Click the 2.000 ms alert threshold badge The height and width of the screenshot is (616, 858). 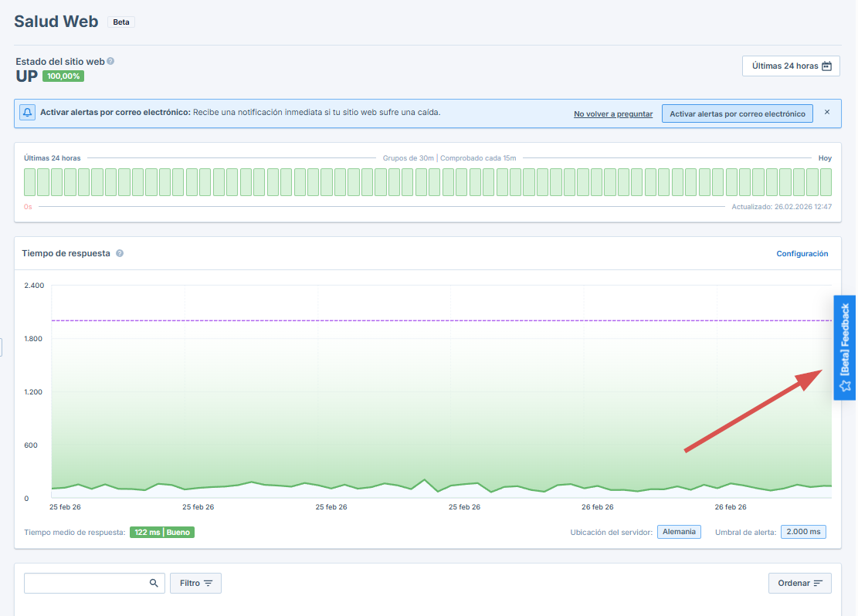pos(802,532)
